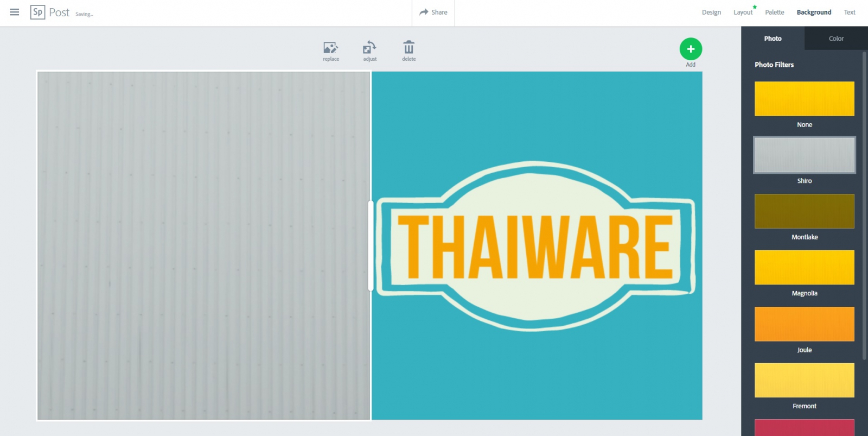Select the Magnolia photo filter
Viewport: 868px width, 436px height.
[x=805, y=268]
